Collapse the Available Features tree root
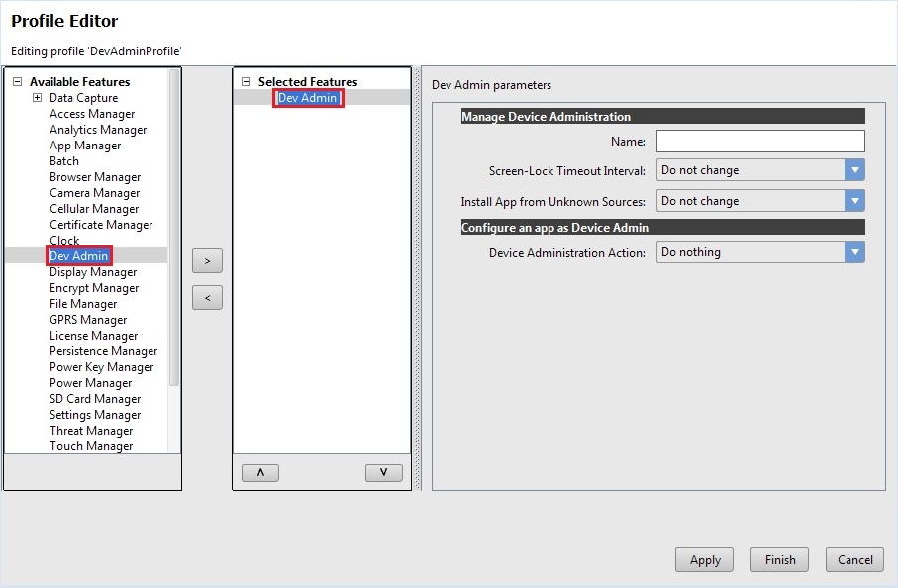Viewport: 898px width, 588px height. (x=17, y=82)
